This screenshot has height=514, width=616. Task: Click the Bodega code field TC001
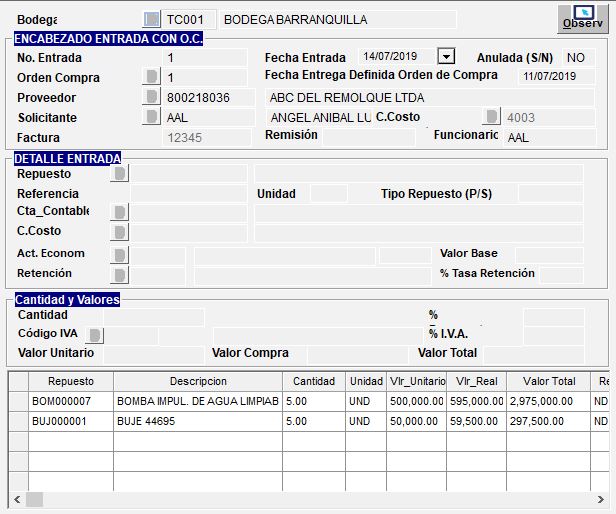click(189, 20)
